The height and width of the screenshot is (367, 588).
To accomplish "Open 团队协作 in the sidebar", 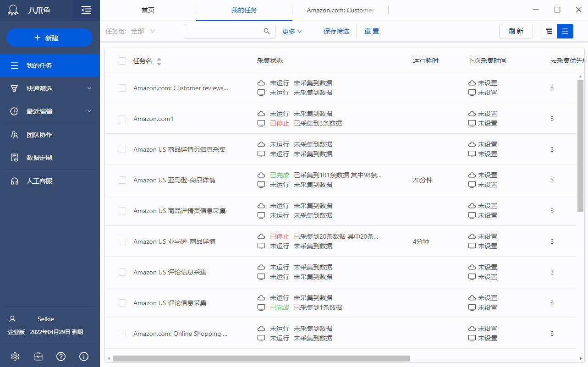I will pyautogui.click(x=50, y=135).
